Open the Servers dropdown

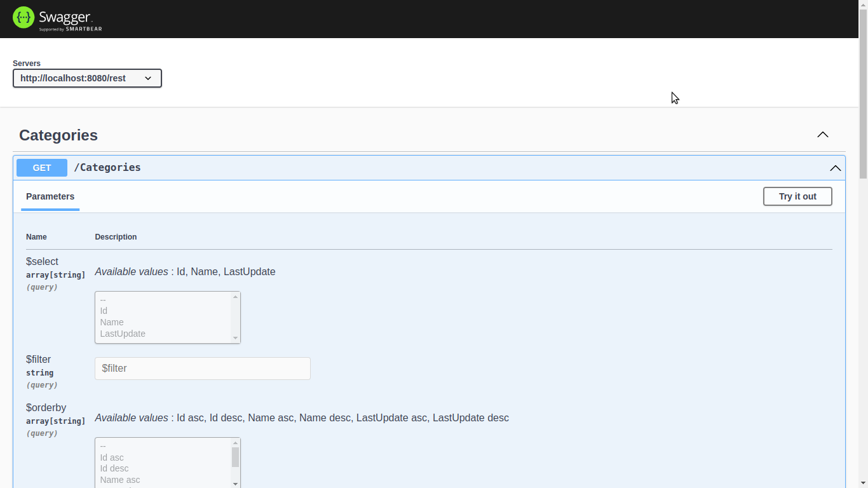pos(87,78)
